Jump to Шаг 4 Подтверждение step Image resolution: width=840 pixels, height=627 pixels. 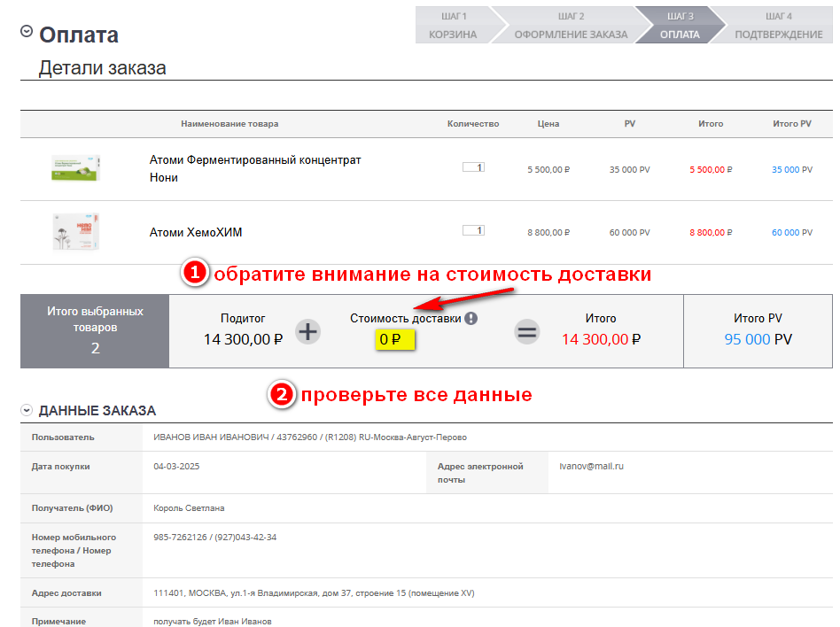point(778,26)
